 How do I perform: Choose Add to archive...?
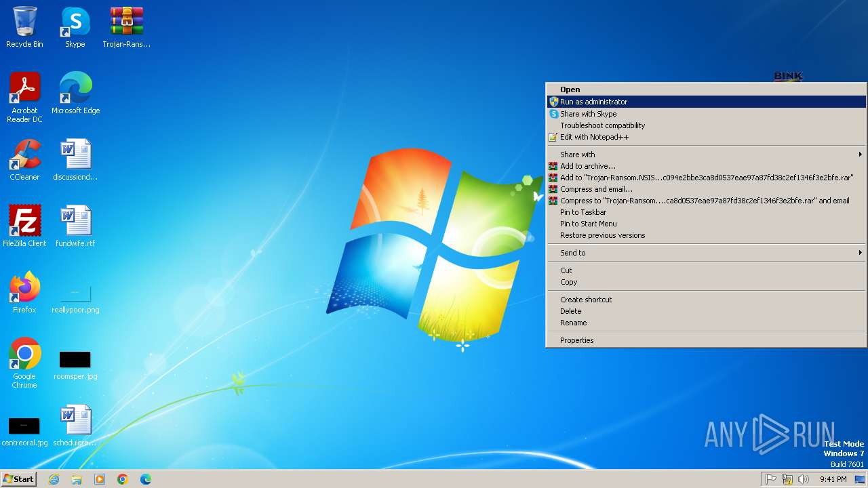706,166
